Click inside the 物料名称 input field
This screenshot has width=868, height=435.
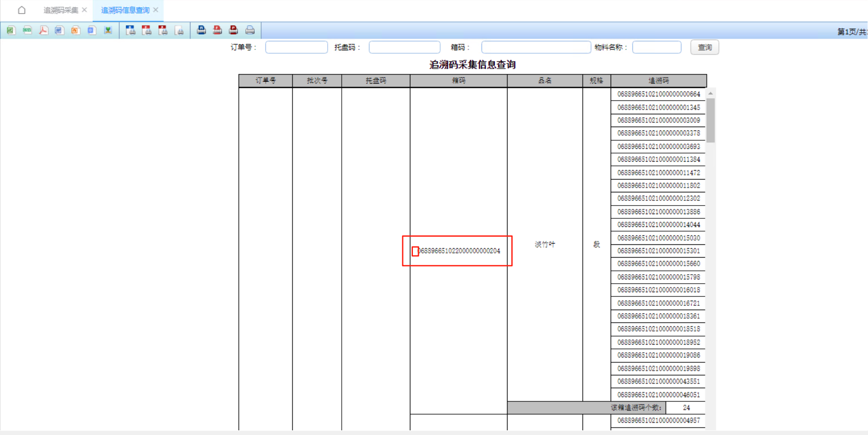(x=656, y=47)
